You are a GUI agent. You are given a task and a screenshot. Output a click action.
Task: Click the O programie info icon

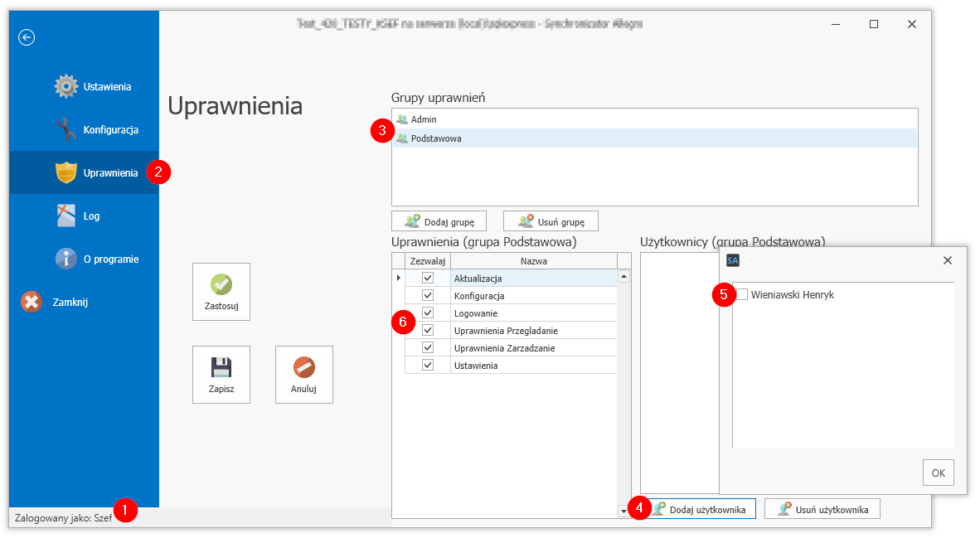[x=66, y=259]
